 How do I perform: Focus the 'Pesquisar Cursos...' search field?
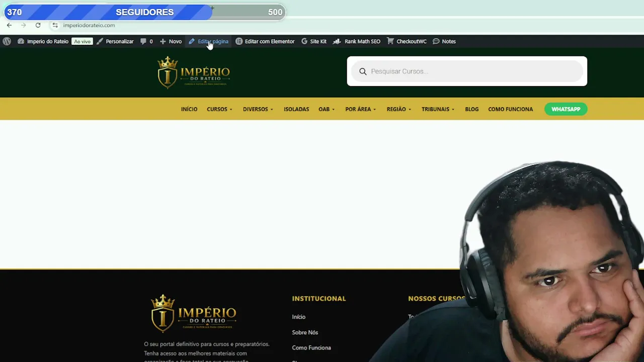click(467, 71)
